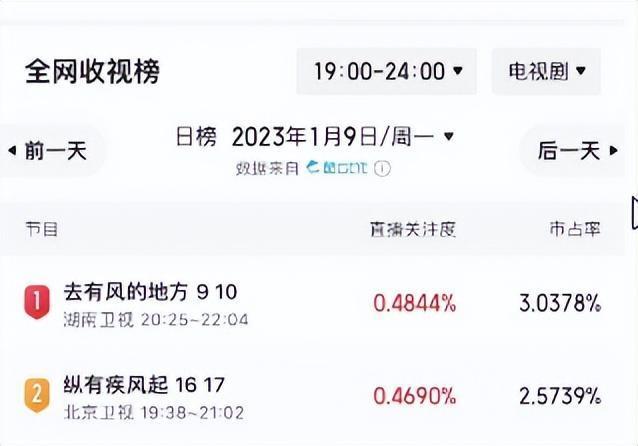Go to previous day with 前一天

point(56,151)
